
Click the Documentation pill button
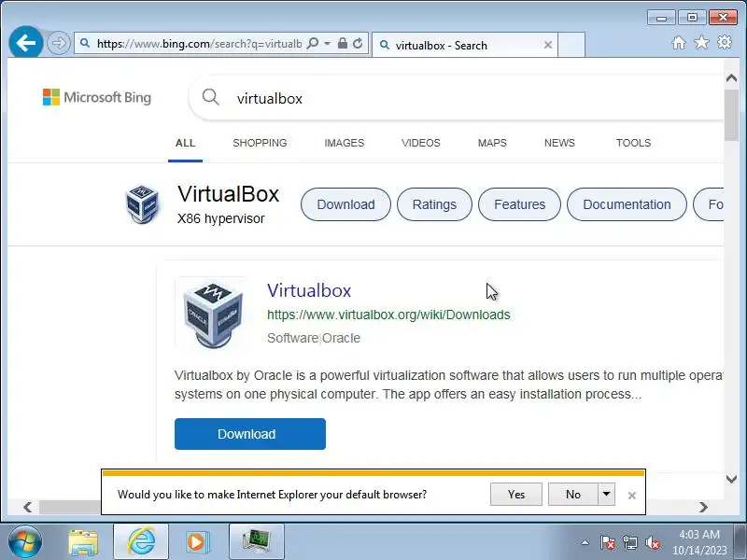pos(627,204)
